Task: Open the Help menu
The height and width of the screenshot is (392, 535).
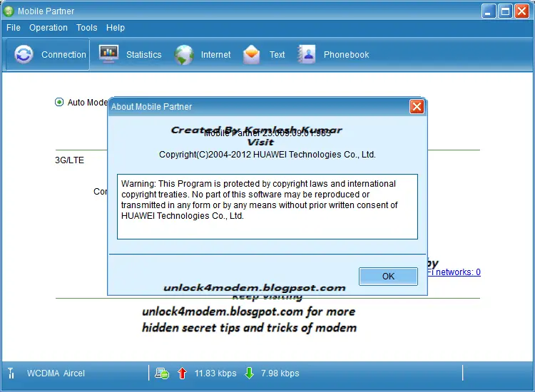Action: coord(116,28)
